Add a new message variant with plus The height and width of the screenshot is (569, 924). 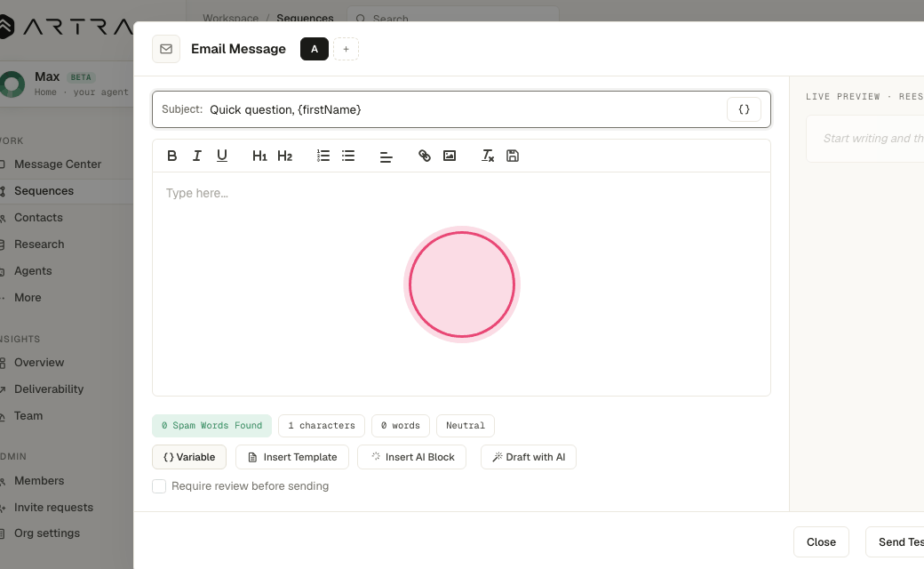tap(346, 49)
